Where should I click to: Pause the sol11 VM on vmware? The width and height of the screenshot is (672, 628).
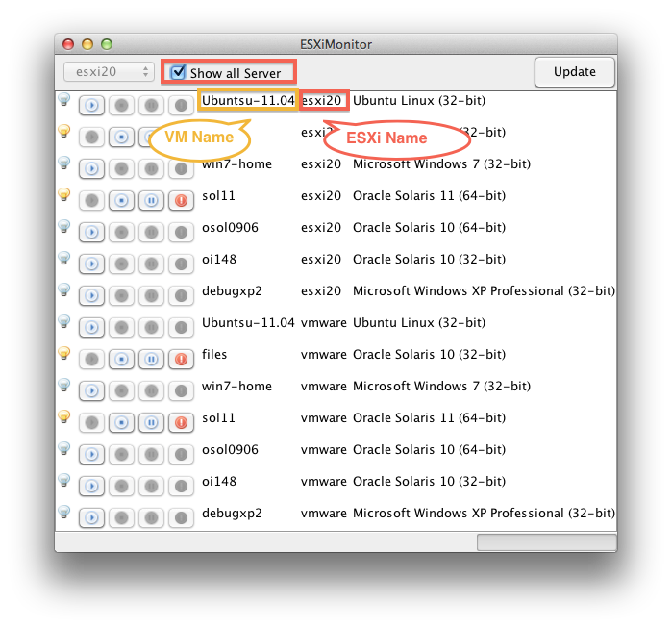coord(151,422)
